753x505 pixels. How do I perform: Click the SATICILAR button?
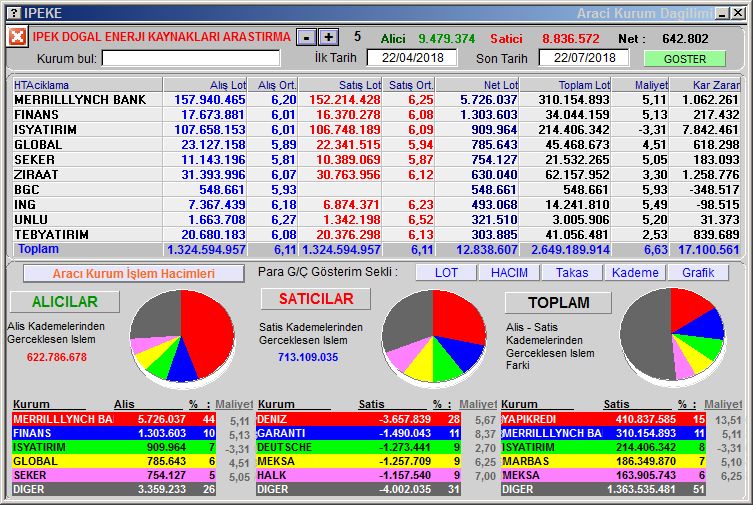pos(316,299)
